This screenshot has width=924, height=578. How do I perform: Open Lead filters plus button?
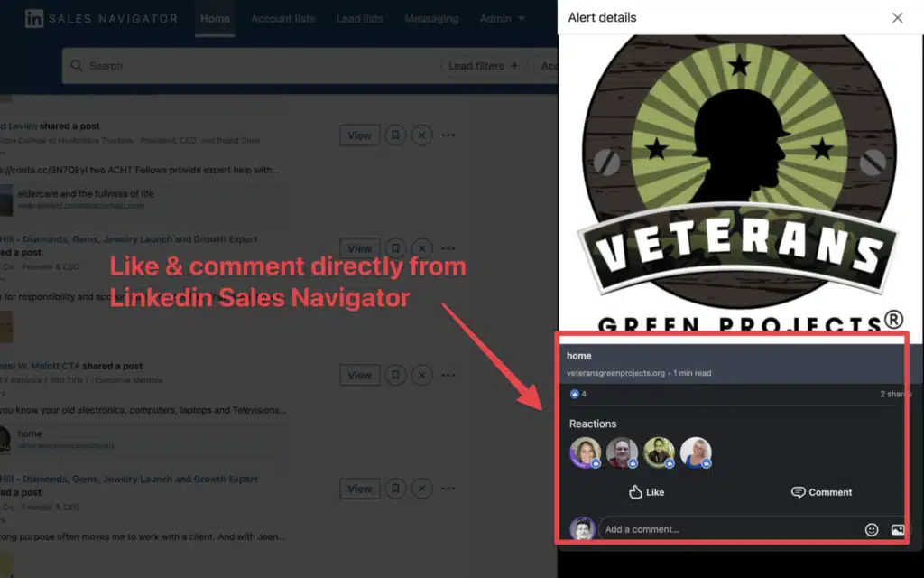point(484,66)
